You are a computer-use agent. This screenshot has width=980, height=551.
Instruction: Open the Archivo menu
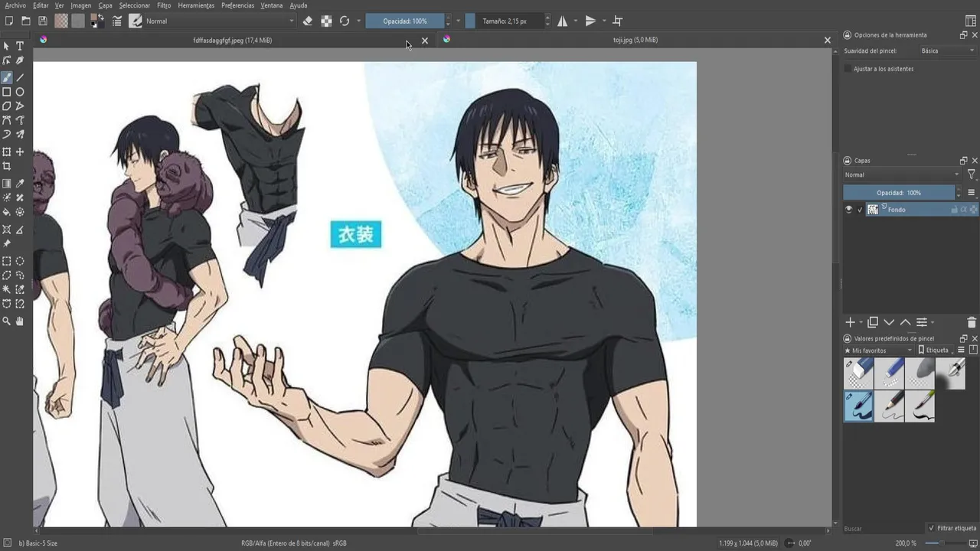tap(15, 5)
